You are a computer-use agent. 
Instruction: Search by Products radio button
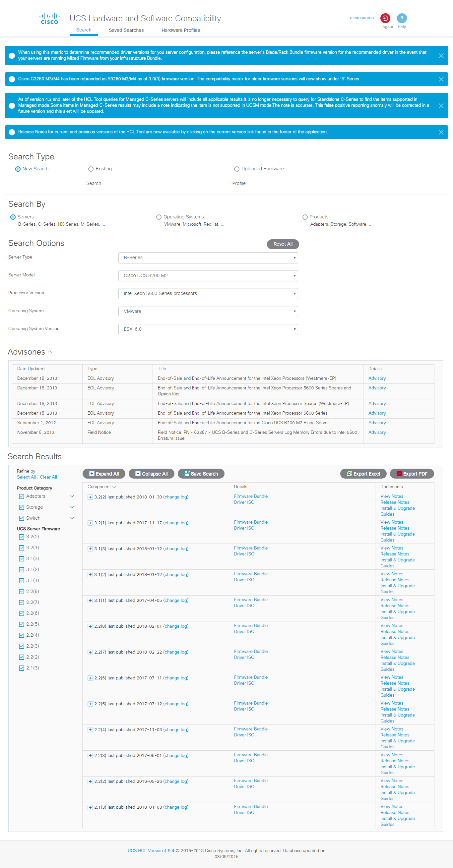tap(305, 217)
